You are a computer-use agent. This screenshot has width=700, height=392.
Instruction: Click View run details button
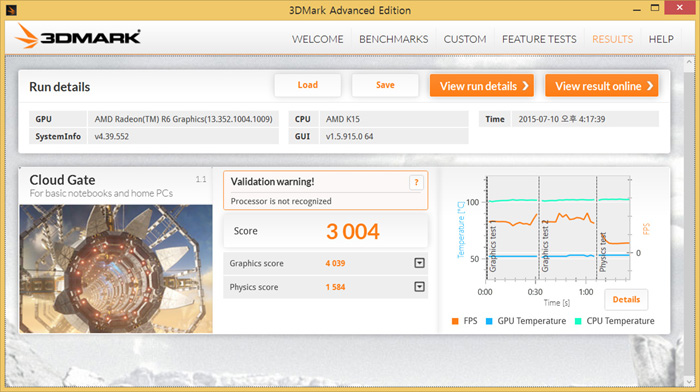click(482, 86)
